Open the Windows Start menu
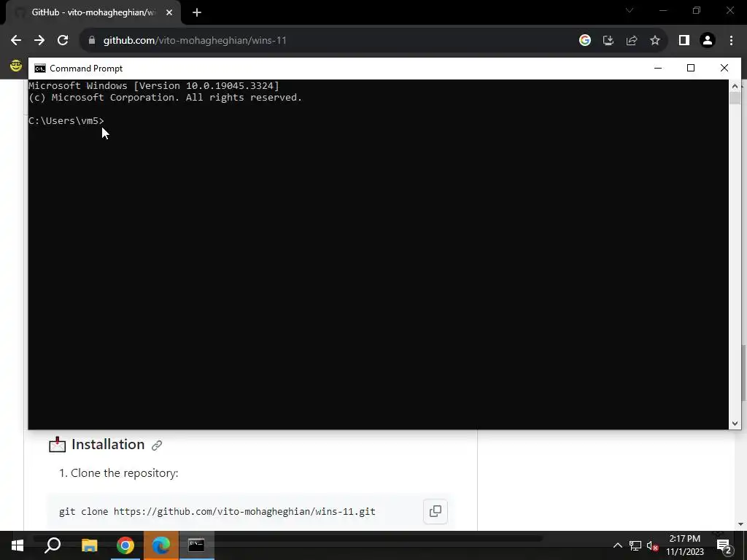The image size is (747, 560). click(x=18, y=545)
